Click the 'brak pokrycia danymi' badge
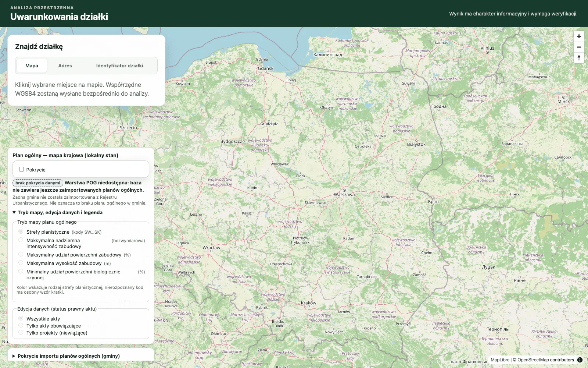The image size is (588, 368). (38, 183)
